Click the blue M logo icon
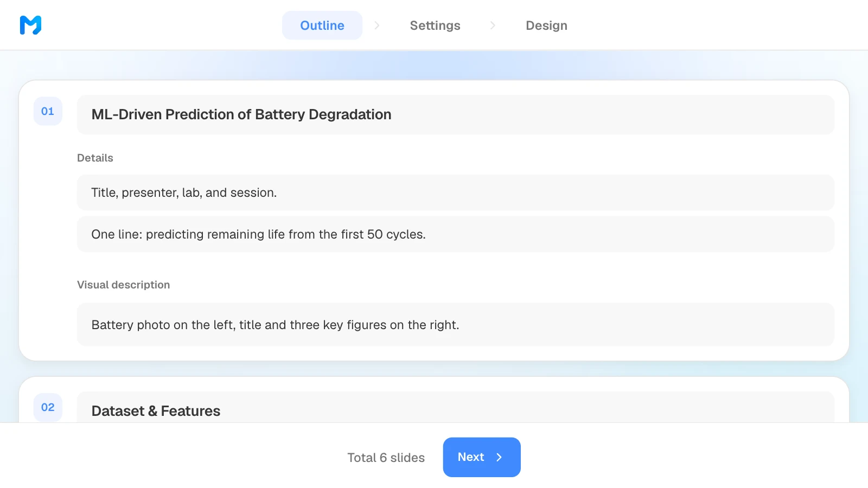Viewport: 868px width, 488px height. click(30, 25)
